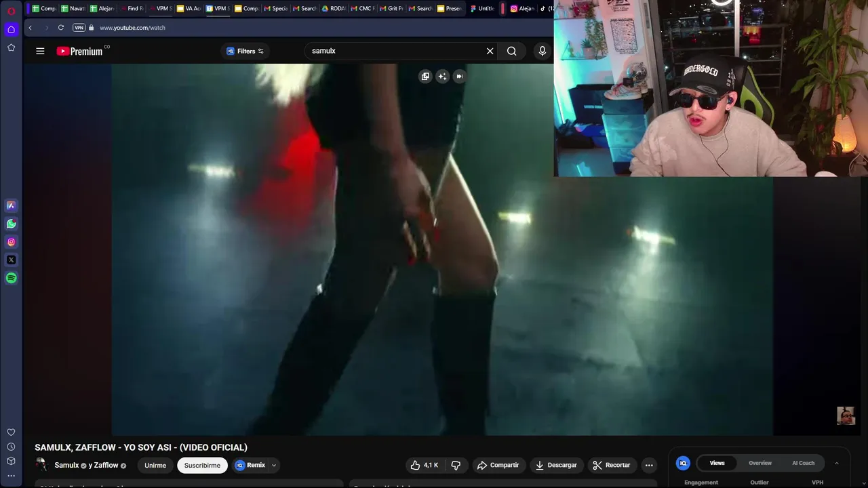Screen dimensions: 868x488
Task: Open the vidIQ Filters button
Action: tap(245, 51)
